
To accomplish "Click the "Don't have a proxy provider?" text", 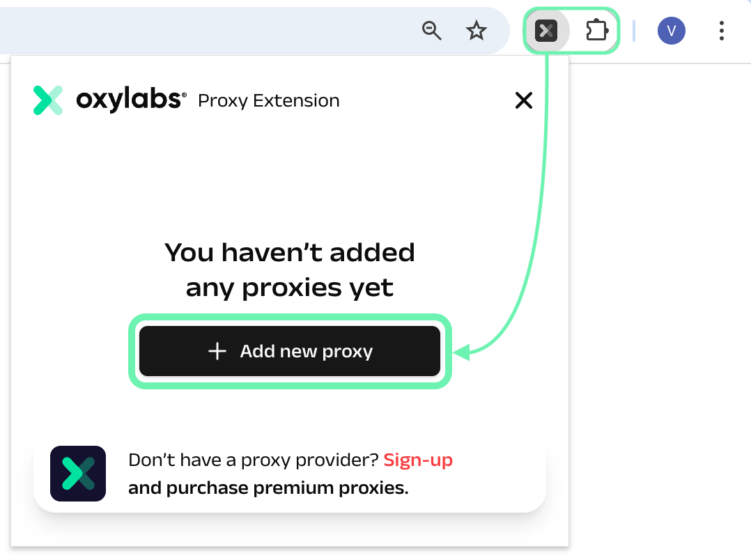I will (254, 460).
